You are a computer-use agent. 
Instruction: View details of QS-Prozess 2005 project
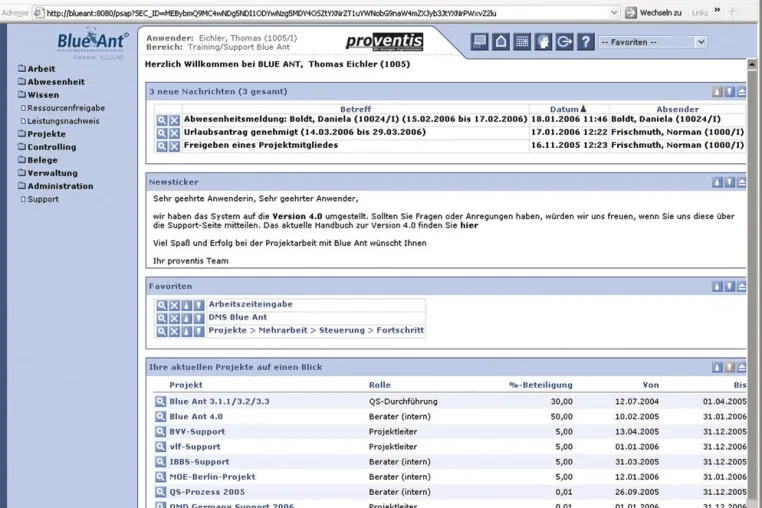(x=160, y=492)
